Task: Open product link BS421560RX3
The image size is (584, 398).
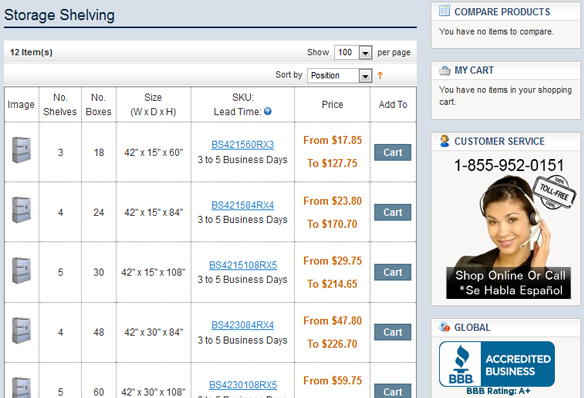Action: [242, 144]
